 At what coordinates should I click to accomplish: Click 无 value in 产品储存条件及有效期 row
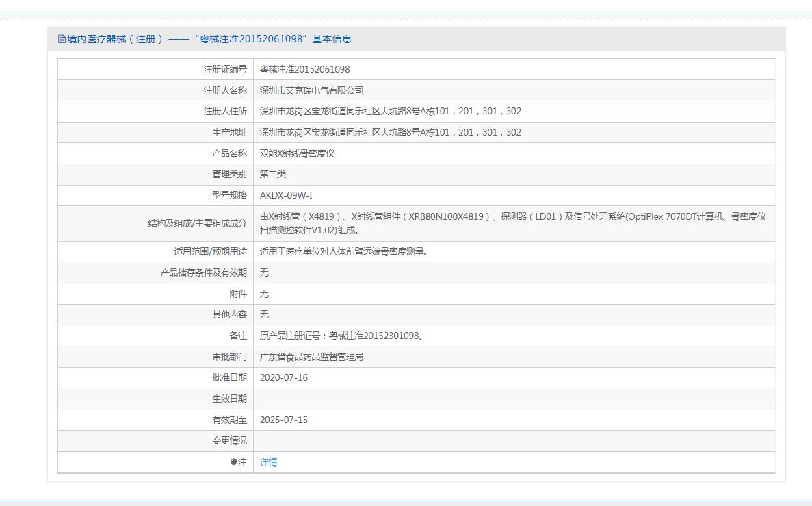[x=264, y=273]
